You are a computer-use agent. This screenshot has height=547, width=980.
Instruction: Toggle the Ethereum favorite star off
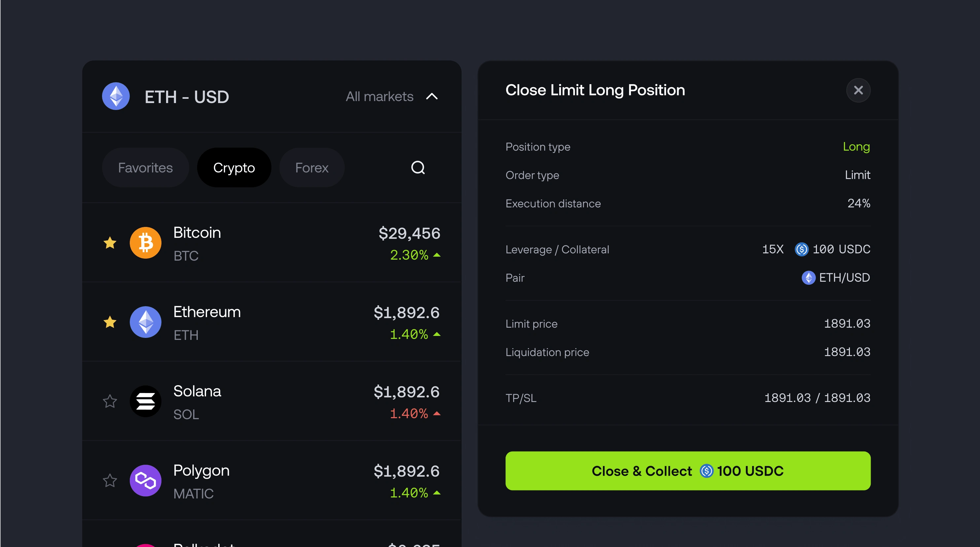point(110,322)
